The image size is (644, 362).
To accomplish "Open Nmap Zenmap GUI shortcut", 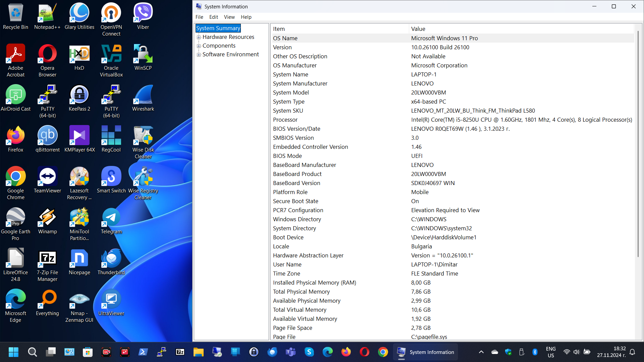I will (79, 306).
